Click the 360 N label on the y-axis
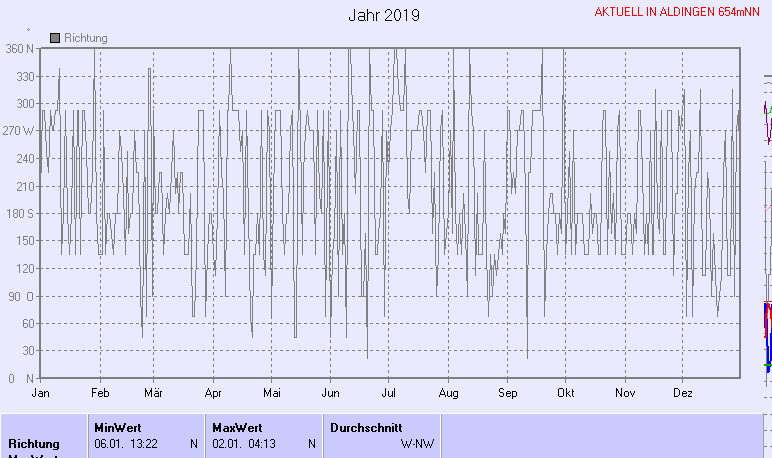The height and width of the screenshot is (458, 772). pyautogui.click(x=20, y=49)
